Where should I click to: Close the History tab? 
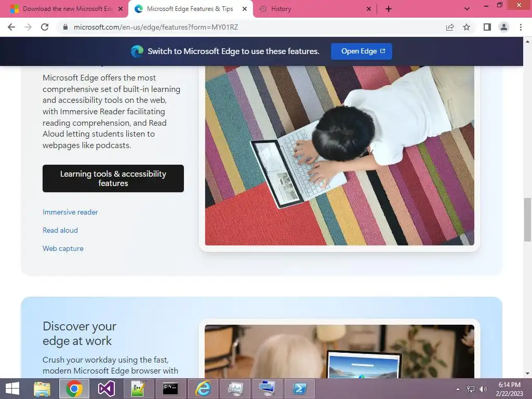pyautogui.click(x=369, y=9)
